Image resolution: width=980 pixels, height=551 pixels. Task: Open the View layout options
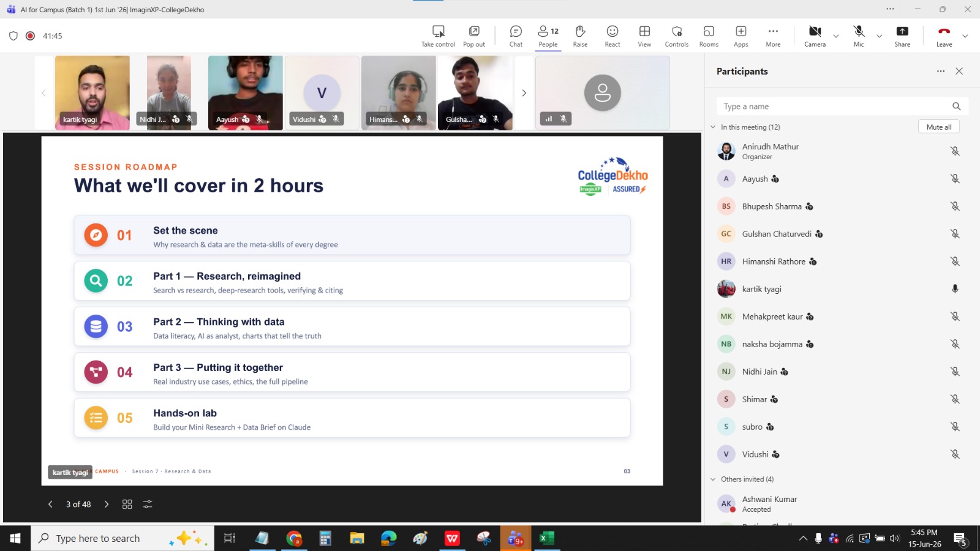[x=644, y=36]
